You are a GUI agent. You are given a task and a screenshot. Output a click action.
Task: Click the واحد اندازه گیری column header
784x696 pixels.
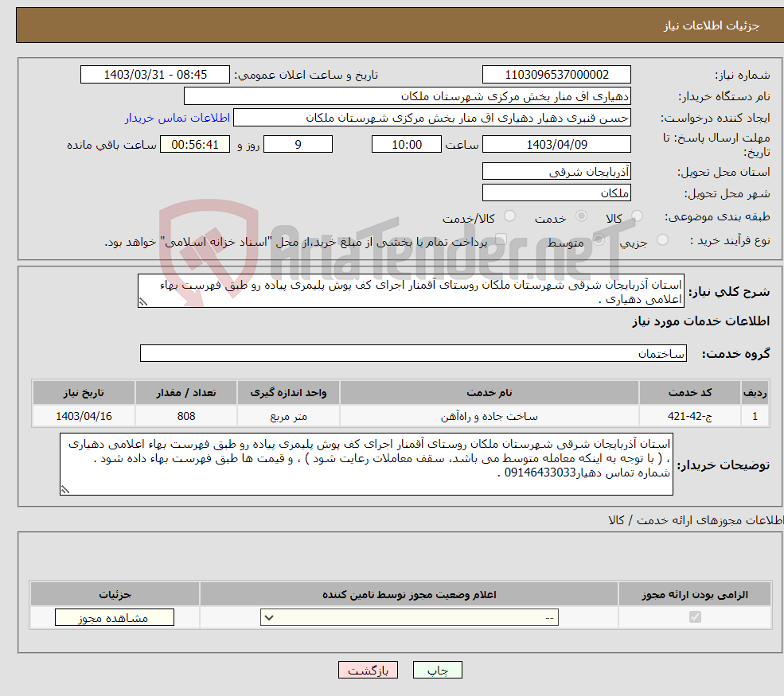pyautogui.click(x=288, y=393)
